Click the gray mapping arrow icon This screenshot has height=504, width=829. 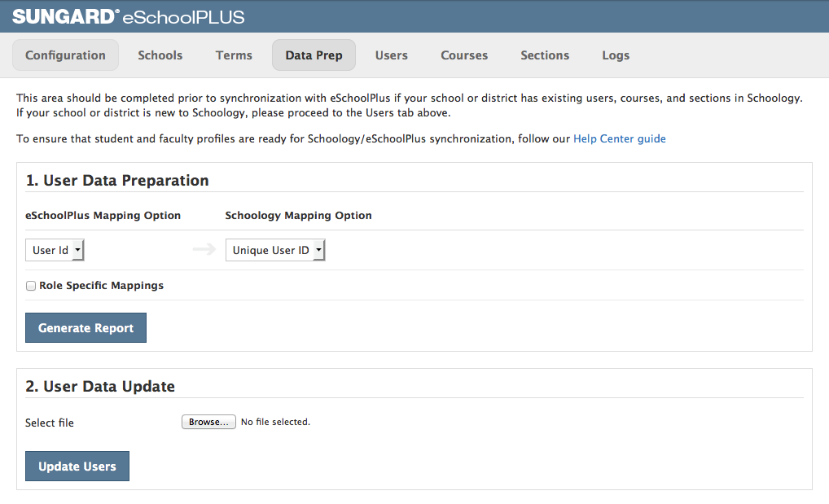[204, 250]
